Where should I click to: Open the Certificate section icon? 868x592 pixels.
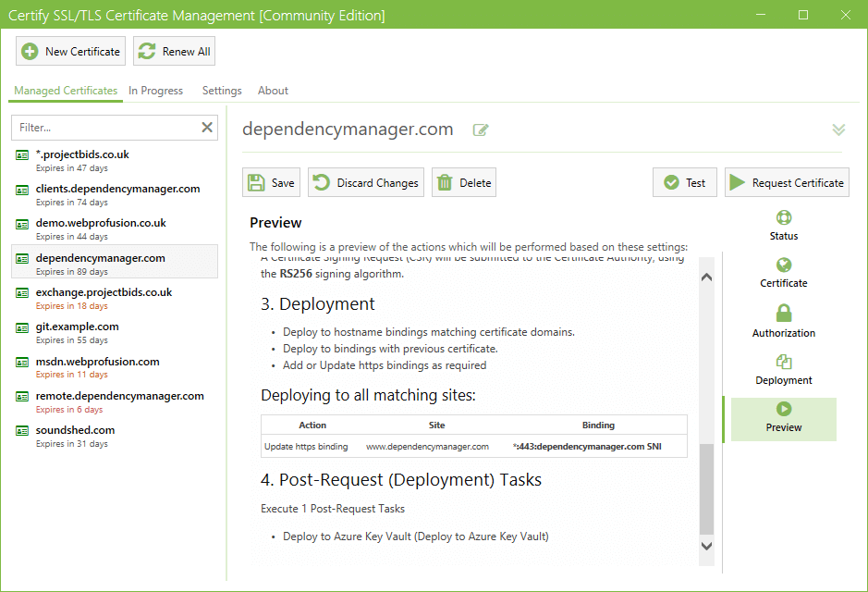click(x=784, y=265)
